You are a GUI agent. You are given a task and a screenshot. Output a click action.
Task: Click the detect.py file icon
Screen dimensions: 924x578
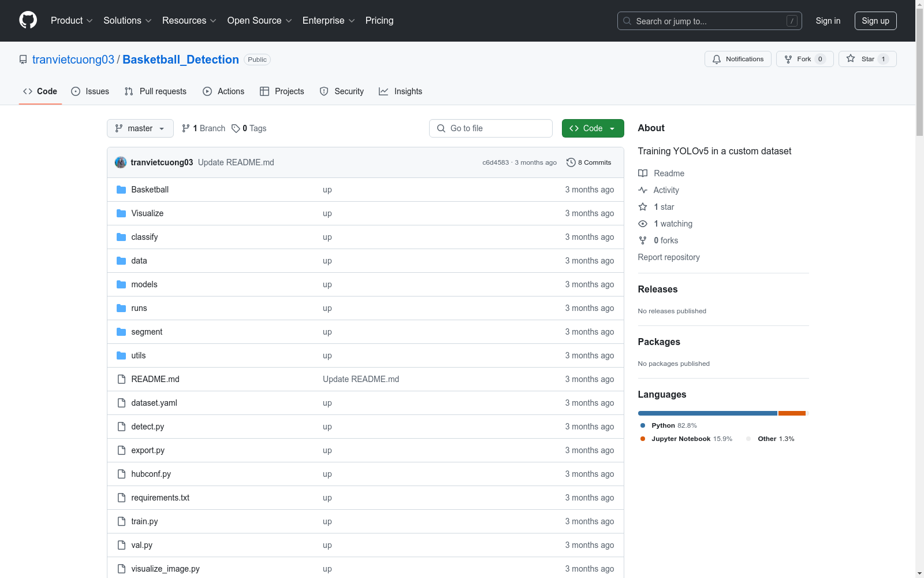tap(121, 427)
